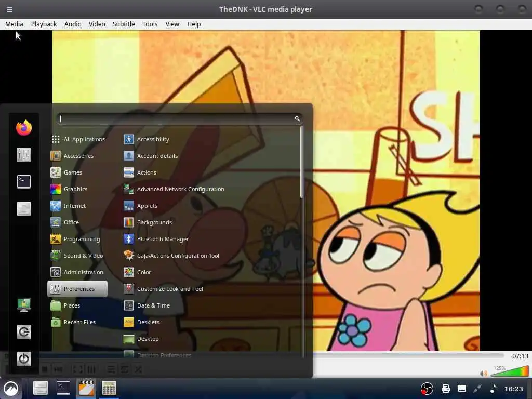The width and height of the screenshot is (532, 399).
Task: Switch to the Calculator taskbar entry
Action: click(x=109, y=388)
